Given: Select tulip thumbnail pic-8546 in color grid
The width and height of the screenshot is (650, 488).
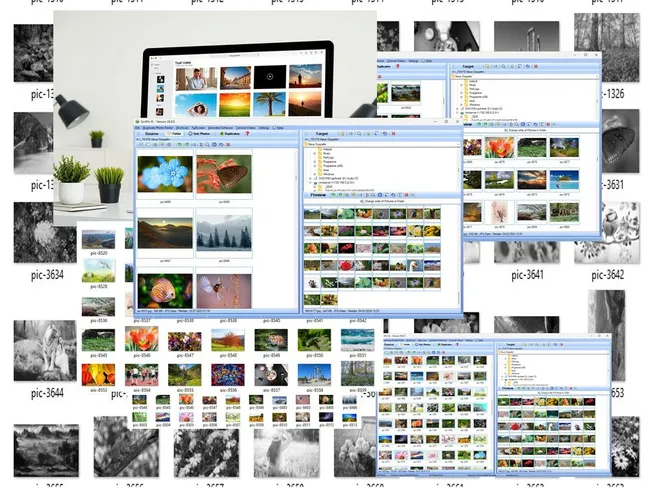Looking at the screenshot, I should point(141,339).
